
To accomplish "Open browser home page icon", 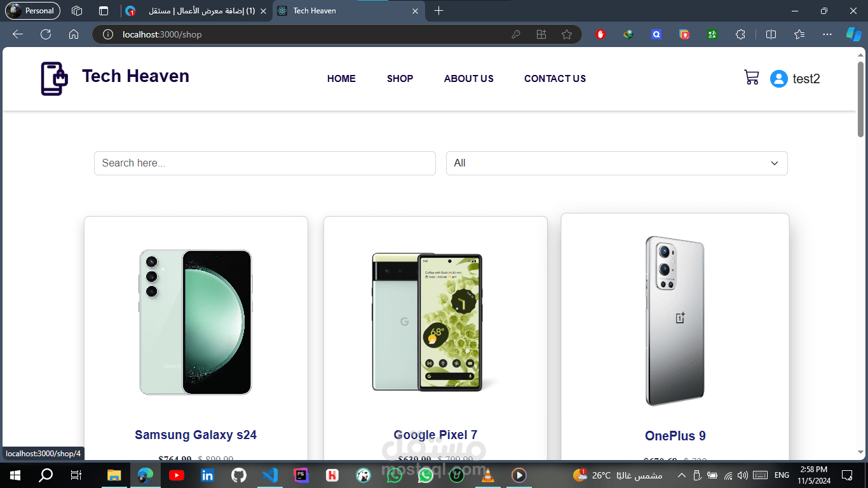I will [74, 34].
